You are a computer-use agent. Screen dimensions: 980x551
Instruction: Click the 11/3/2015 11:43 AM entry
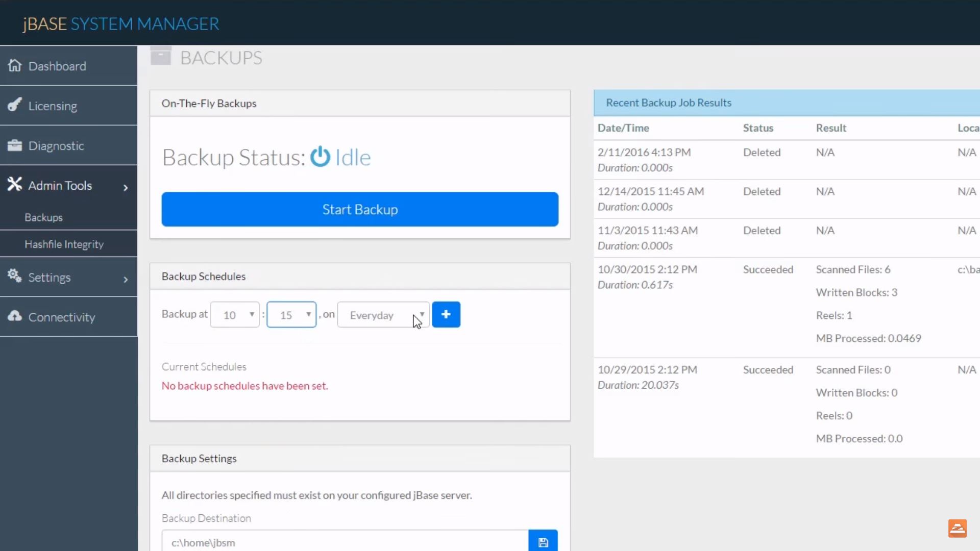click(x=648, y=230)
